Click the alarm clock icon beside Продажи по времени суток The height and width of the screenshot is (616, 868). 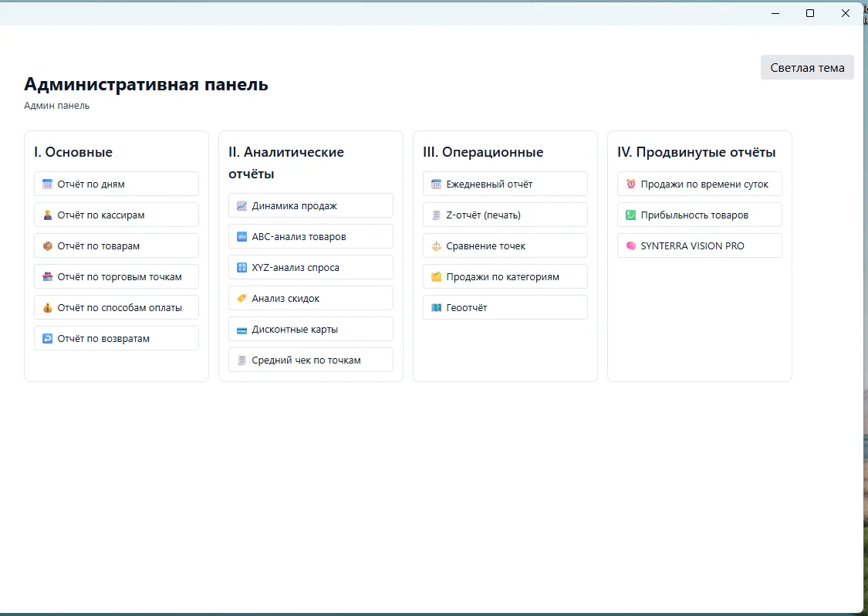click(x=631, y=184)
